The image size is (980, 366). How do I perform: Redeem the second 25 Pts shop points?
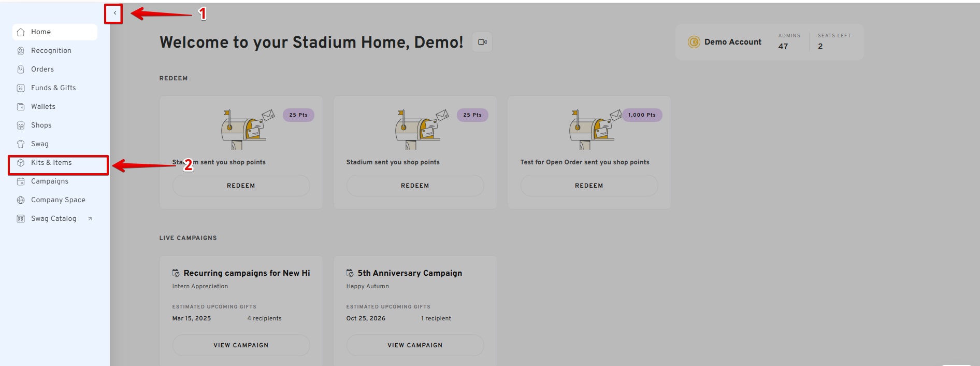pos(415,186)
